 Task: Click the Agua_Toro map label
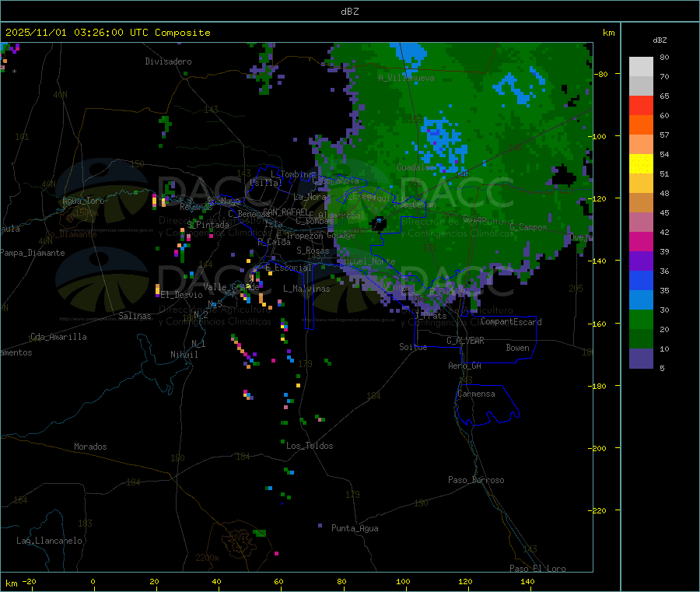pos(83,201)
